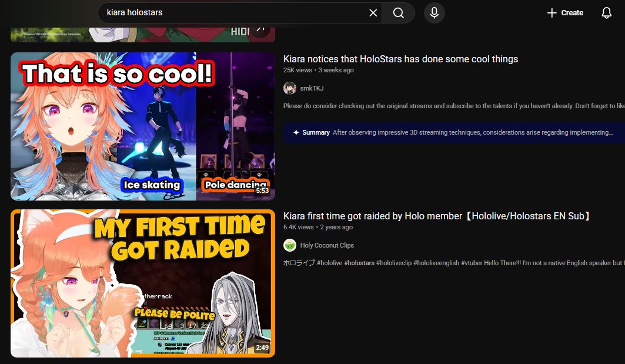Clear the search box with the X icon
The height and width of the screenshot is (364, 625).
(373, 13)
